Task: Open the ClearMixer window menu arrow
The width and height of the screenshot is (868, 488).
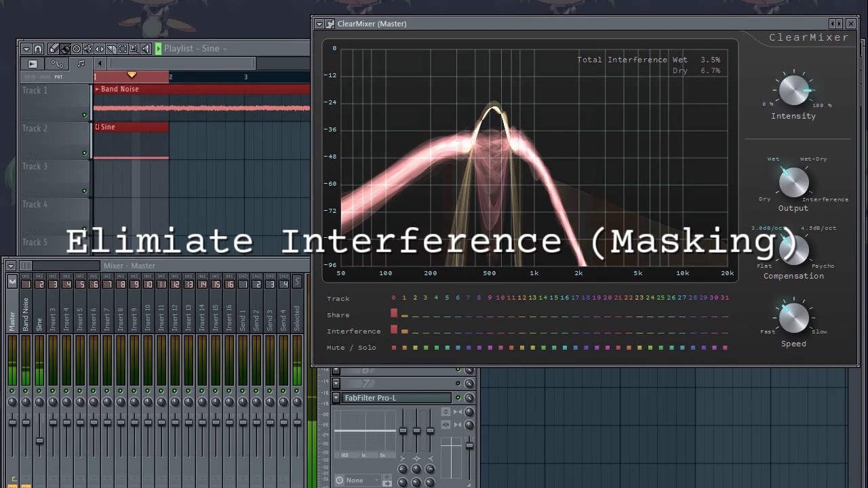Action: (x=319, y=24)
